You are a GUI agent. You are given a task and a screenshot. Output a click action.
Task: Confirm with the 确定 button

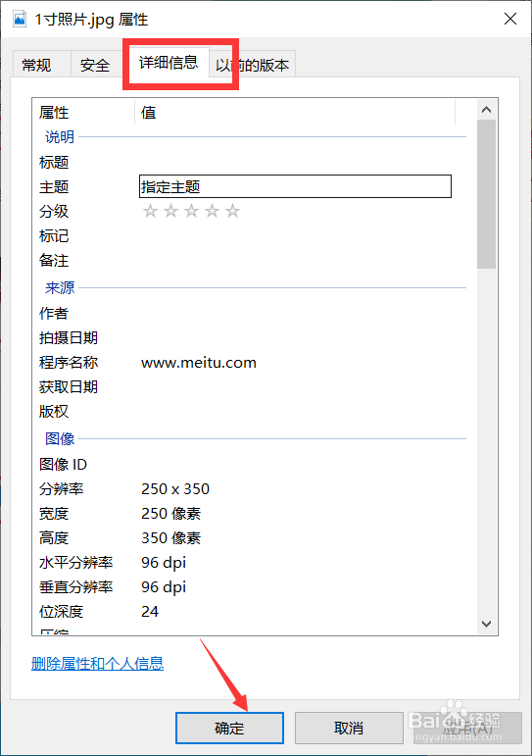coord(229,728)
